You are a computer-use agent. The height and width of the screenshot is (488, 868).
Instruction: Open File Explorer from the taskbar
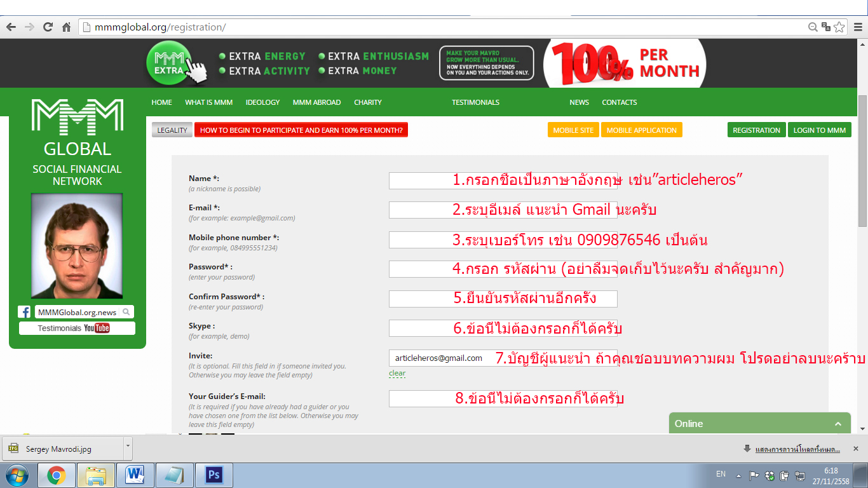click(x=96, y=475)
